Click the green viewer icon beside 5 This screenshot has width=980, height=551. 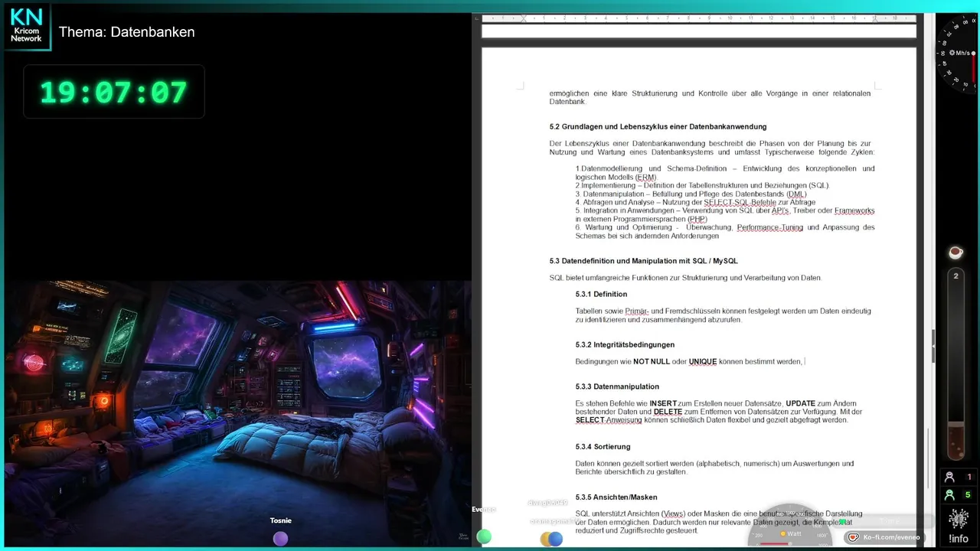pos(950,495)
